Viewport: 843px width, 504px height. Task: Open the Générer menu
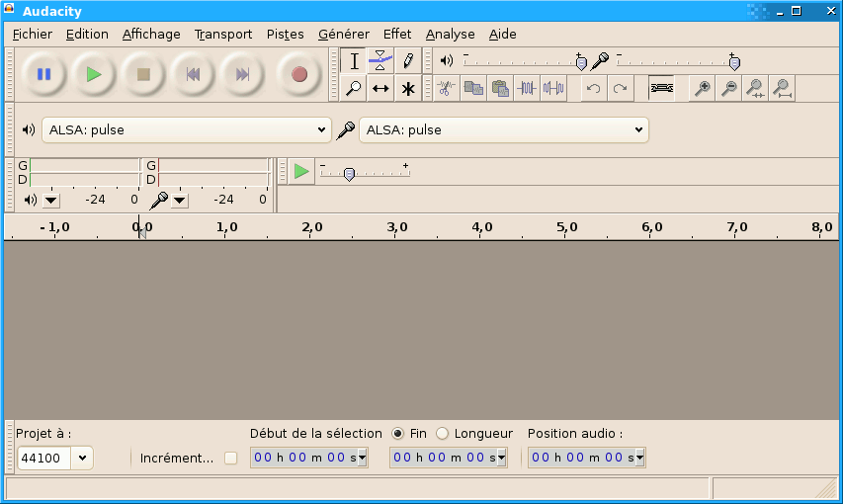[x=344, y=35]
